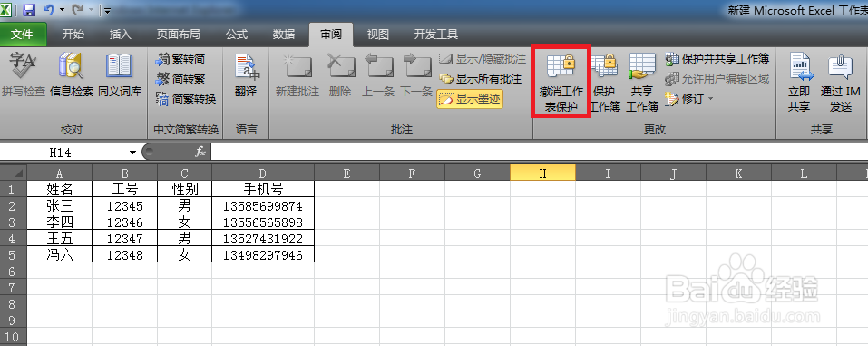
Task: Click 通过 IM 发送 icon
Action: (x=840, y=82)
